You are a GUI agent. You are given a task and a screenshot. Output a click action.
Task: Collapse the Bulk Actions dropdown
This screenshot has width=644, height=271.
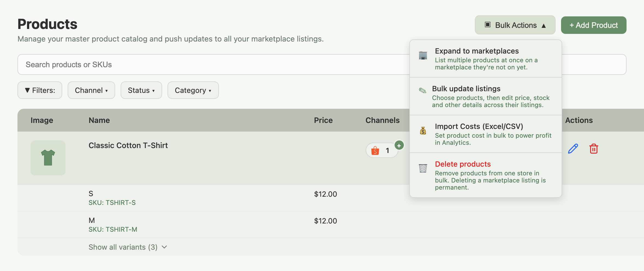[515, 25]
